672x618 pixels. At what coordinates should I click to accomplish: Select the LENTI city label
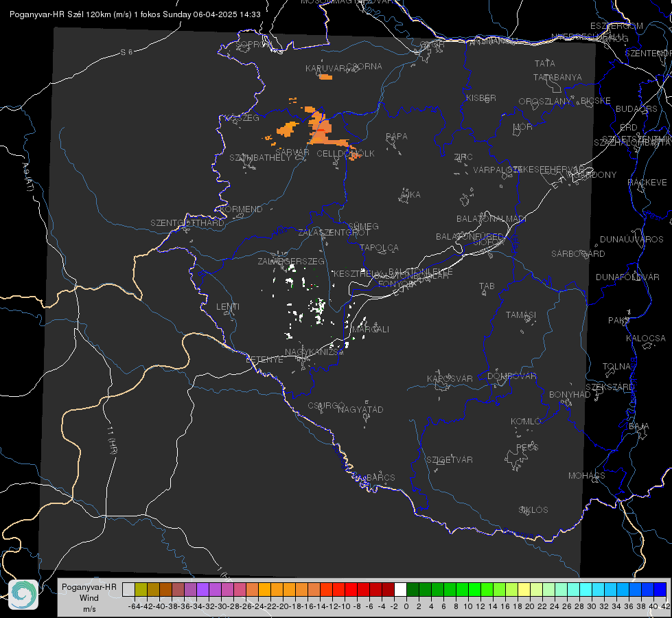click(228, 307)
